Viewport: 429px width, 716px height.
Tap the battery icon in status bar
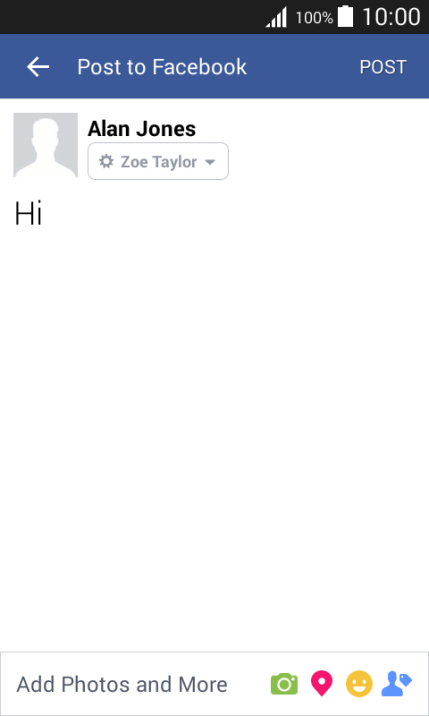(345, 16)
